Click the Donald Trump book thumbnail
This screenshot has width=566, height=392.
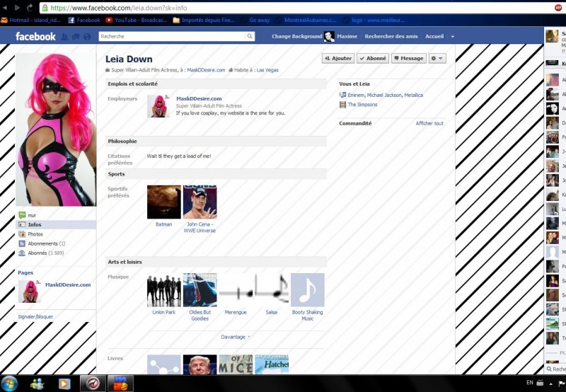[x=200, y=364]
